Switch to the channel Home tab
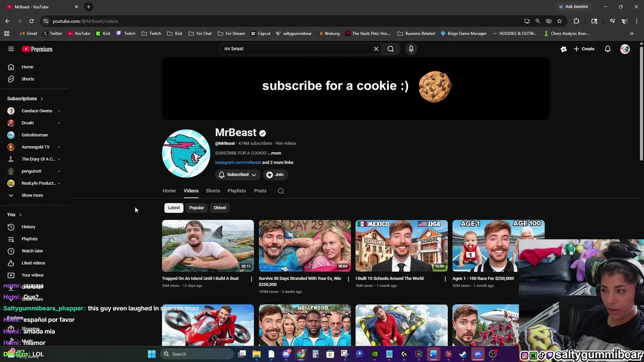 pos(169,191)
